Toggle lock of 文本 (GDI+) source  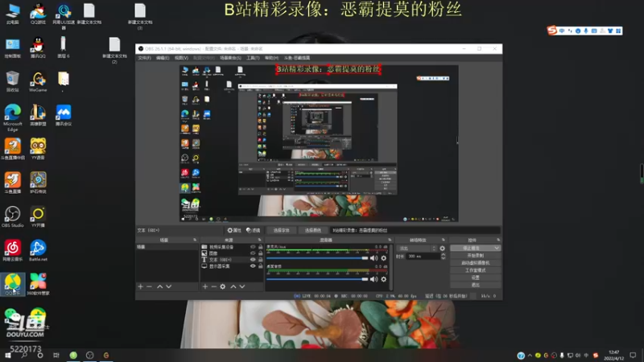tap(260, 259)
